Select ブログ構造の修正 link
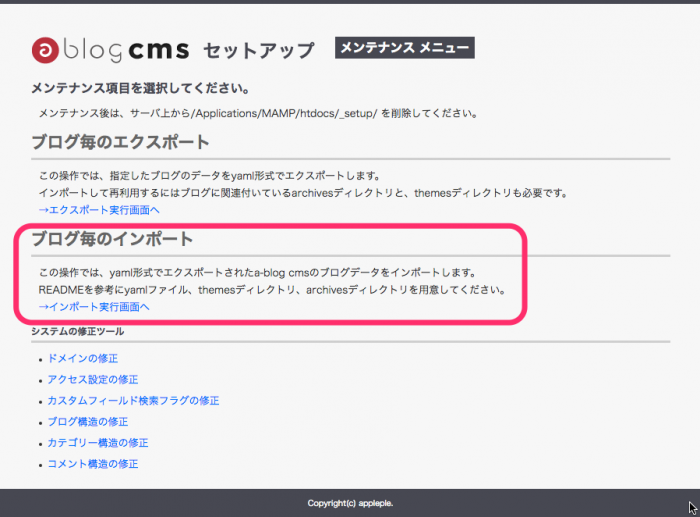This screenshot has height=517, width=700. pos(88,421)
